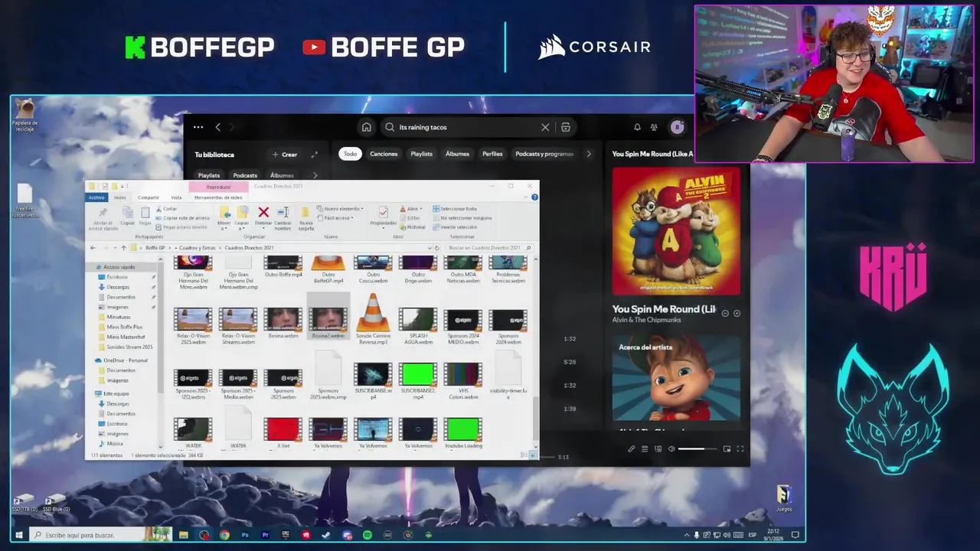Click the Explorer back arrow
Screen dimensions: 980x551
[93, 248]
